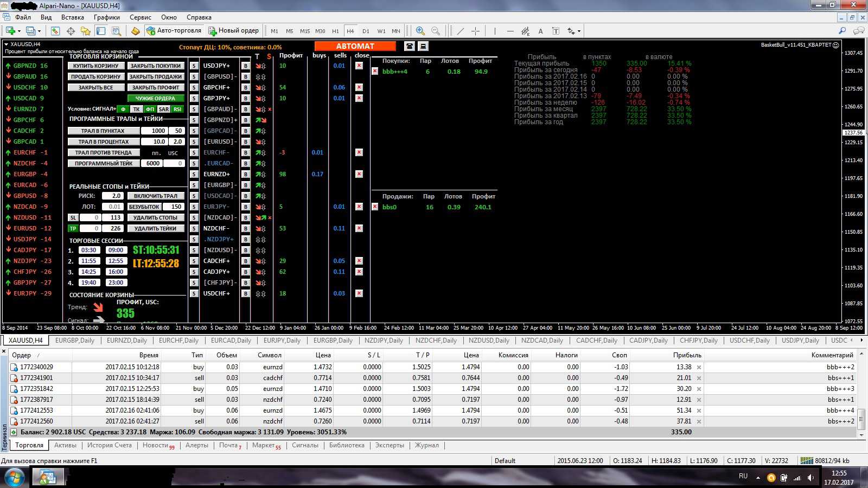Switch to История Счета terminal tab
Image resolution: width=868 pixels, height=488 pixels.
pos(110,445)
